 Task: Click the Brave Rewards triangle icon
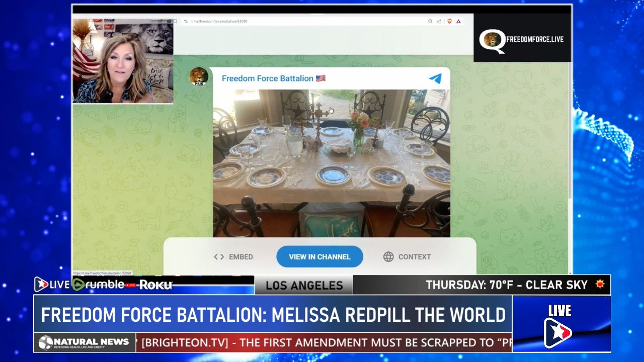(458, 21)
